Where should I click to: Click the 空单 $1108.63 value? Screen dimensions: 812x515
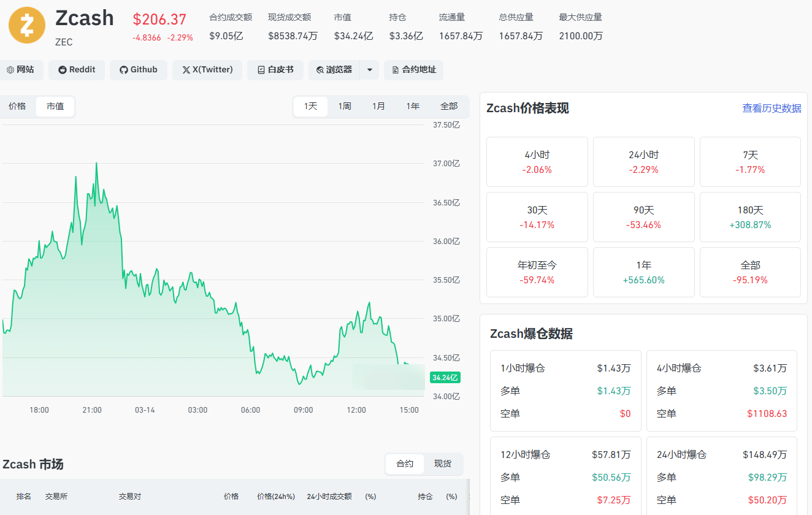(x=767, y=414)
